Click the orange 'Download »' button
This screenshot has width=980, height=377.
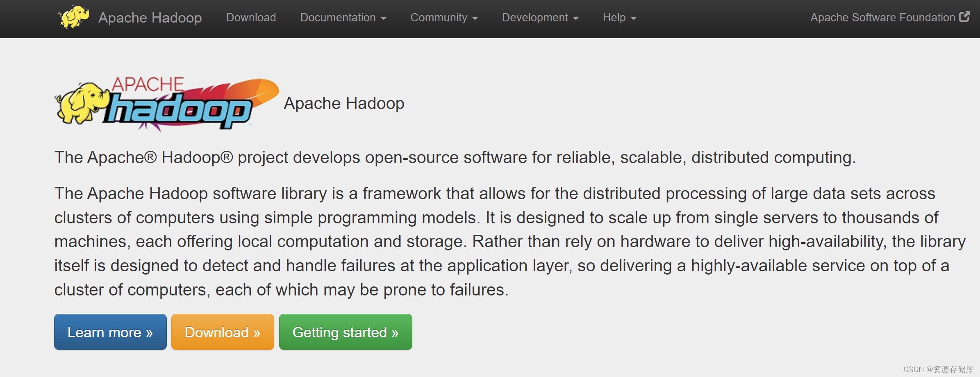click(223, 332)
